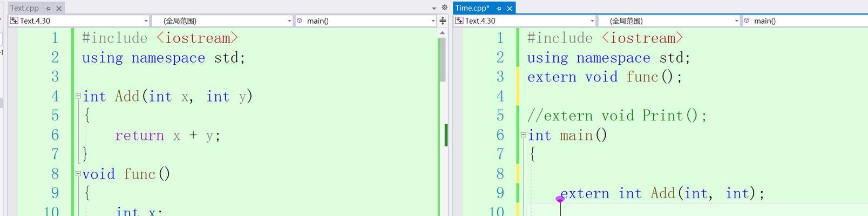Pin the Text.cpp tab
Screen dimensions: 868x216
(48, 8)
